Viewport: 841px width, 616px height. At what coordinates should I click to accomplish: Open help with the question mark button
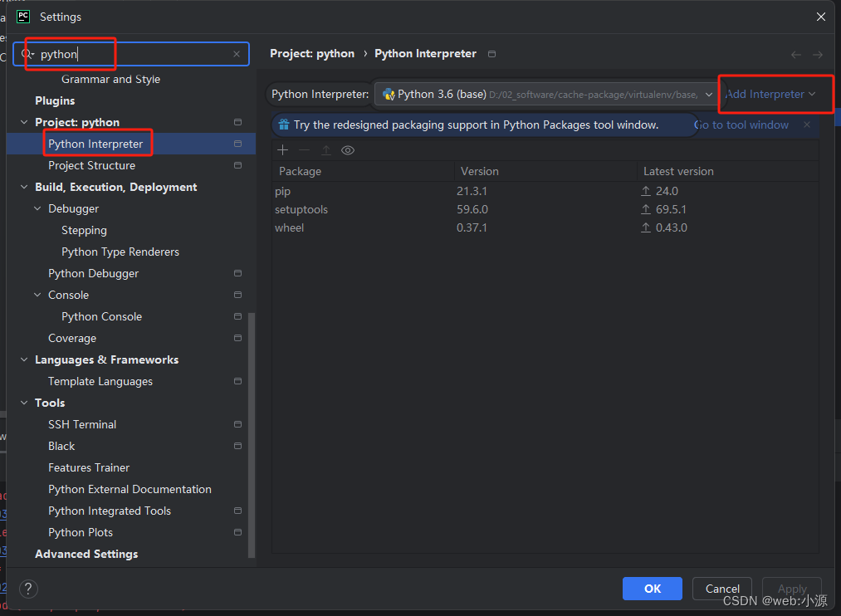28,589
